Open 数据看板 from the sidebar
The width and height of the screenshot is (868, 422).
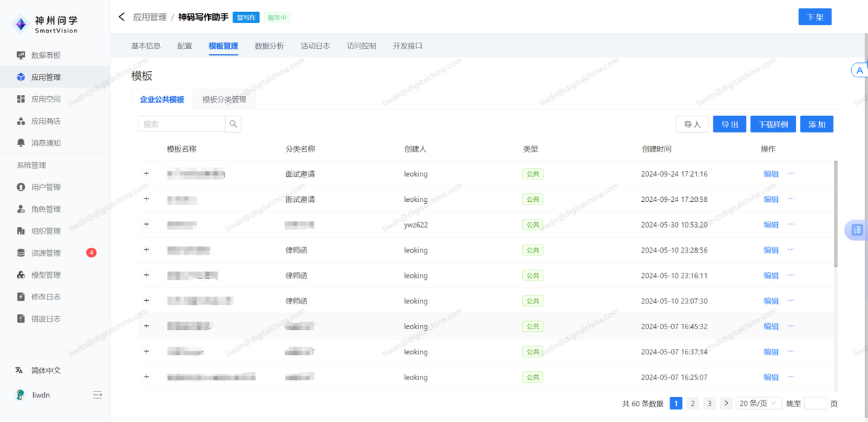click(45, 56)
